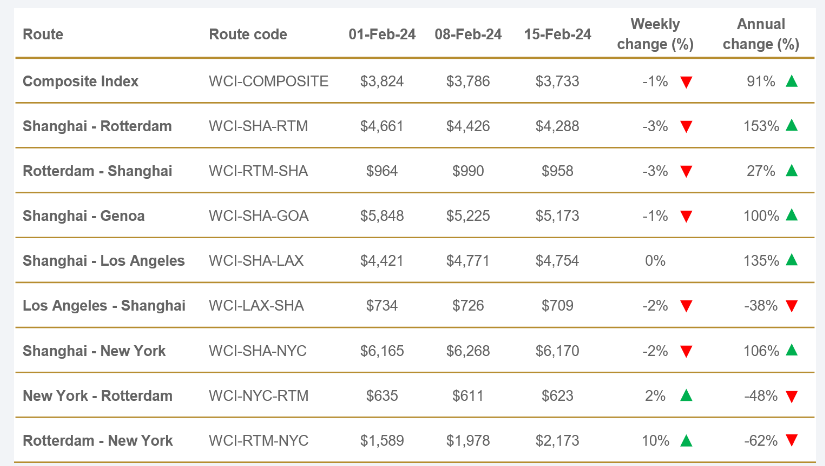825x466 pixels.
Task: Click the red annual arrow for Los Angeles - Shanghai
Action: pyautogui.click(x=792, y=306)
